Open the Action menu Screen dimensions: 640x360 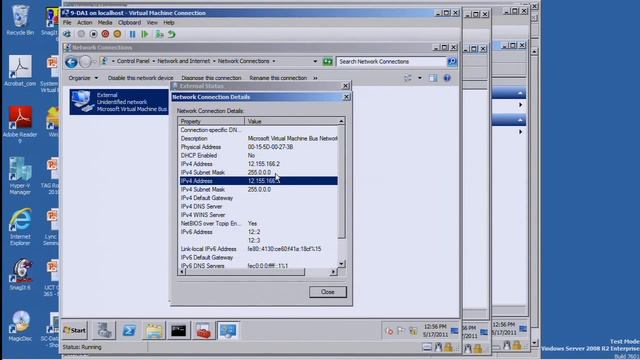pos(85,23)
